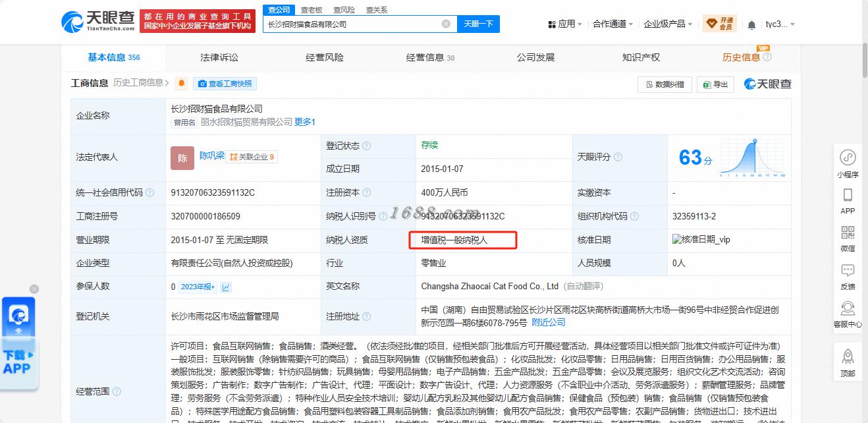Switch to the 经营风险 tab
868x423 pixels.
point(325,57)
